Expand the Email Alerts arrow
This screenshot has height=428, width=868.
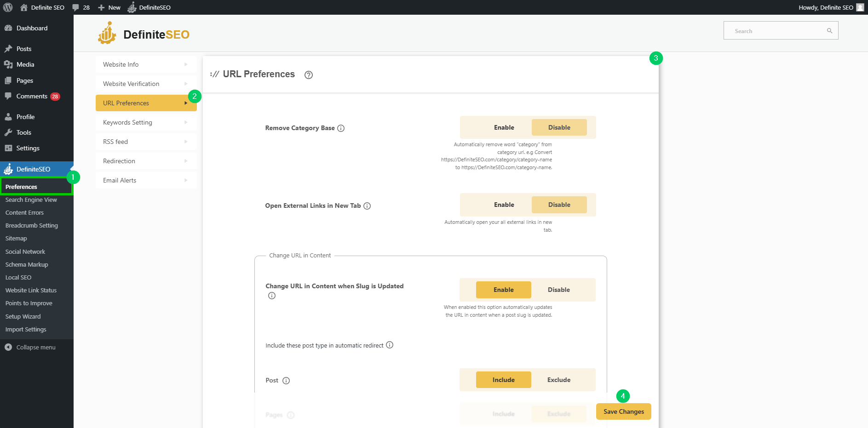click(186, 180)
